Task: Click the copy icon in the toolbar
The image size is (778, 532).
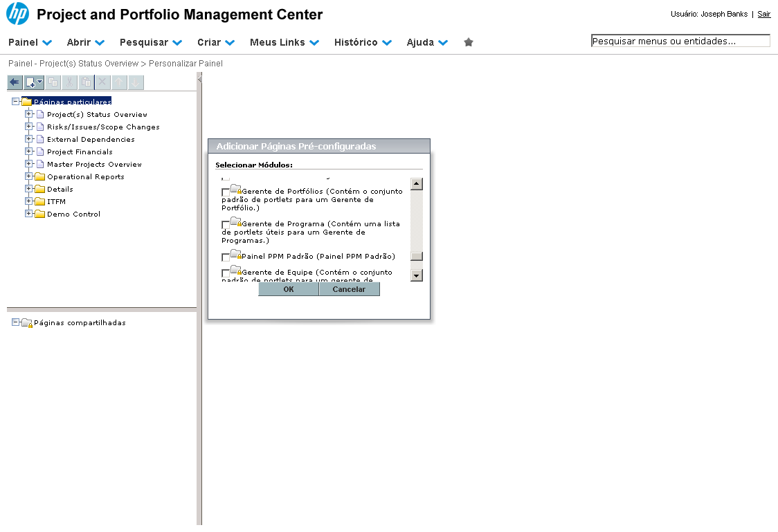Action: click(x=53, y=82)
